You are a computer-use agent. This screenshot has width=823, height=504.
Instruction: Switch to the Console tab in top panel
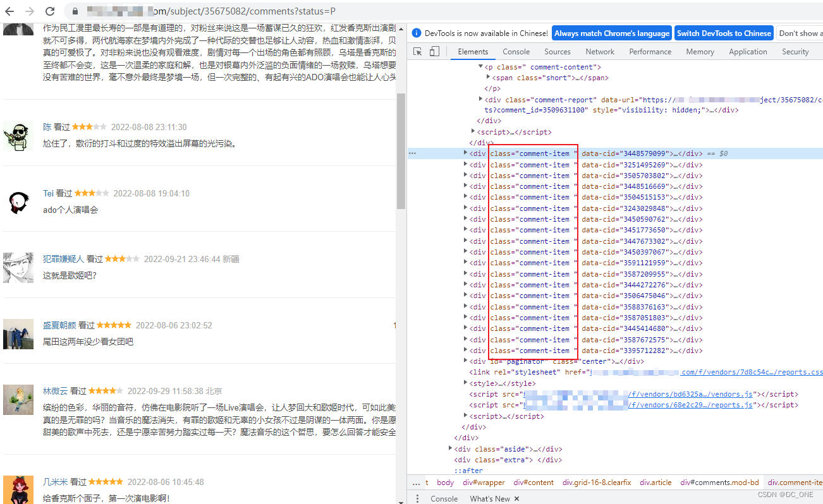click(x=516, y=52)
